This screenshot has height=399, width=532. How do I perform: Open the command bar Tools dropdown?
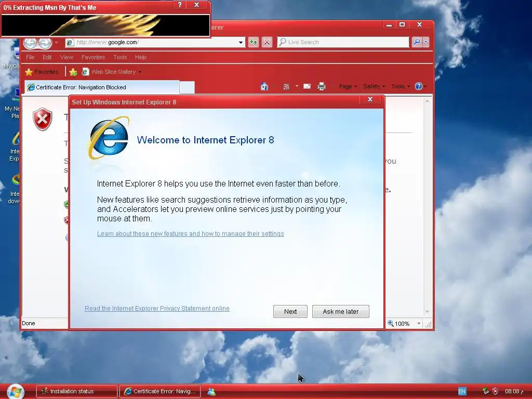[x=401, y=87]
